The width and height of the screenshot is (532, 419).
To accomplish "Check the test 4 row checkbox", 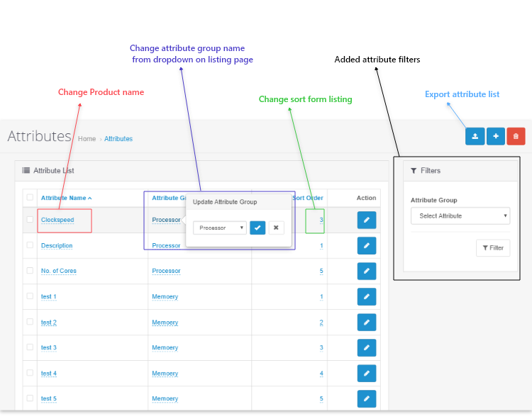I will point(30,372).
